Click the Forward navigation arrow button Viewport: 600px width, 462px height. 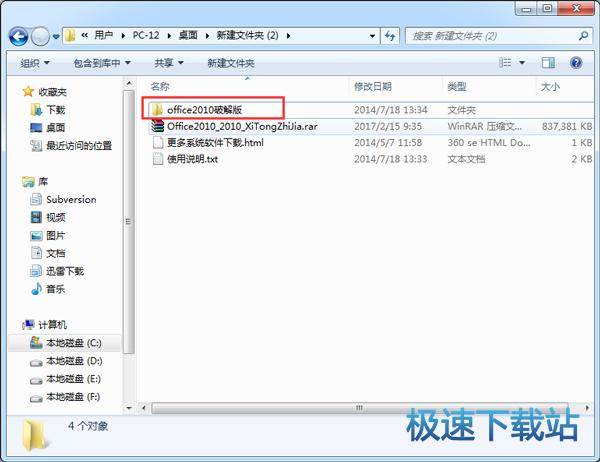(40, 37)
